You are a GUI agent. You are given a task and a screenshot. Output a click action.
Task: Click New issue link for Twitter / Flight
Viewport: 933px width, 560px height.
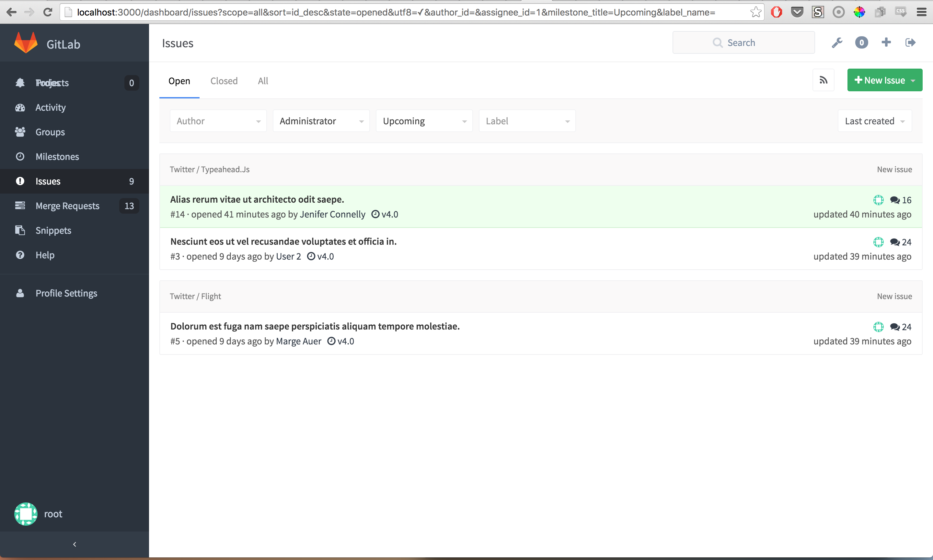(x=894, y=296)
